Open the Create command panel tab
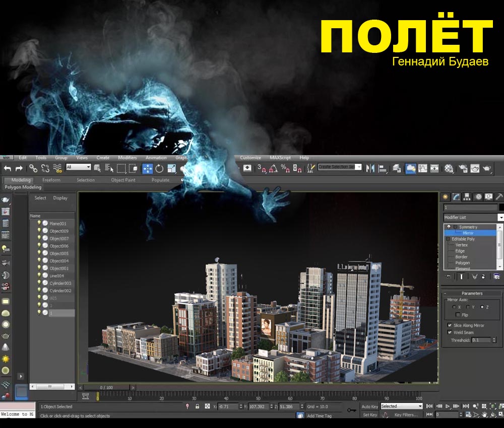 445,197
